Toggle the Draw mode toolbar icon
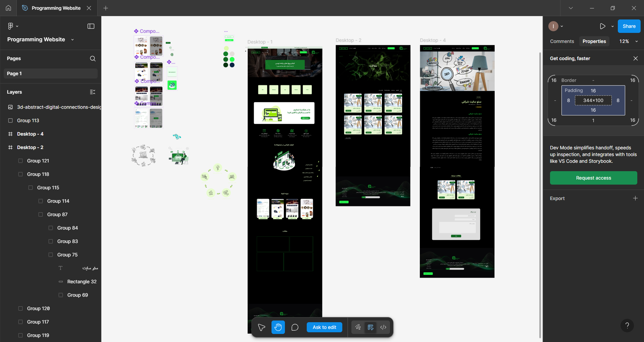 pos(358,327)
